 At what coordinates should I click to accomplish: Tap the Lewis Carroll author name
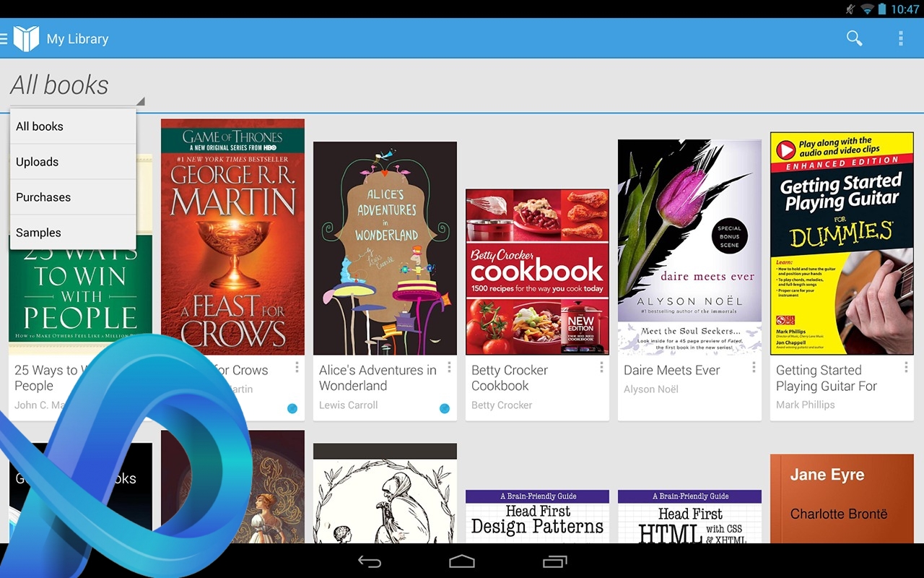348,405
